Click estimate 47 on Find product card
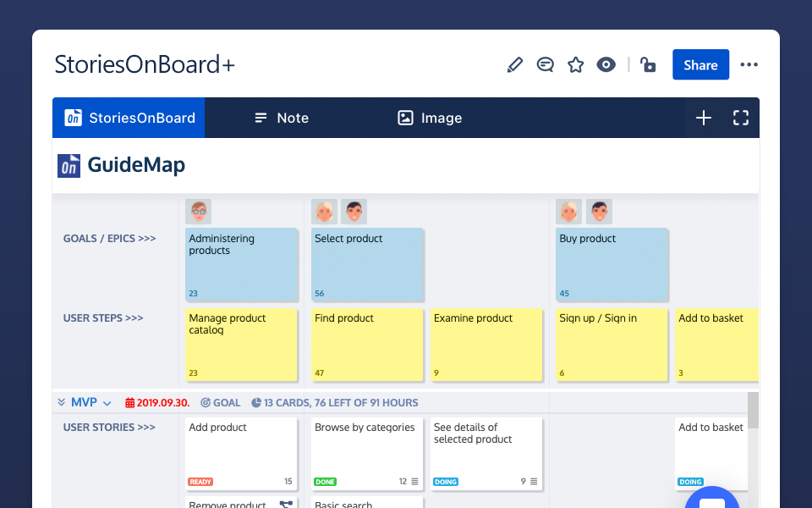This screenshot has width=812, height=508. coord(320,373)
